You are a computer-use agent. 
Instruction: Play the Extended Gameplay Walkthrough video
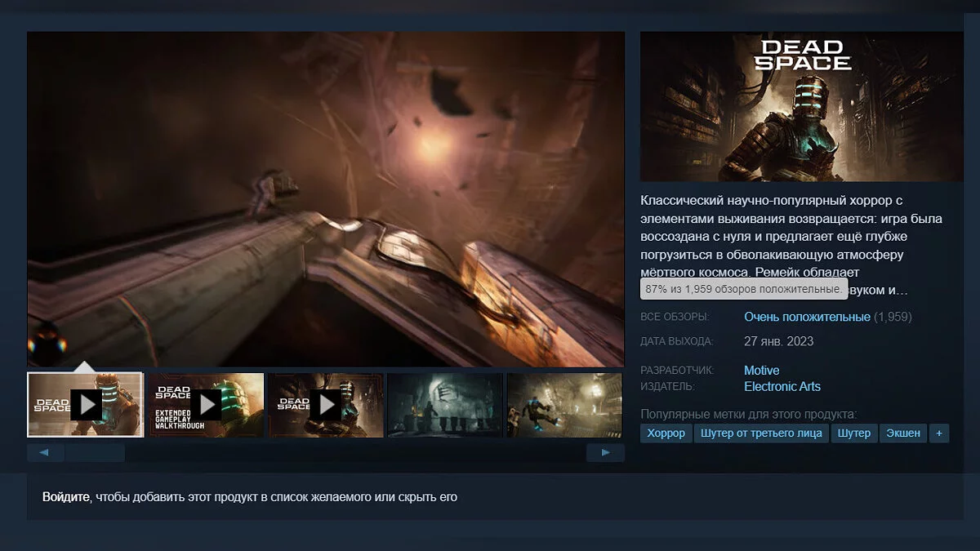pos(206,405)
